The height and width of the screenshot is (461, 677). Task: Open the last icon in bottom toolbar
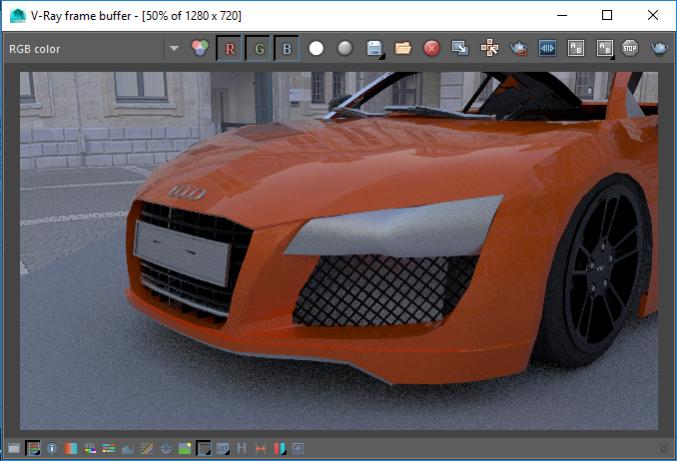[x=298, y=448]
